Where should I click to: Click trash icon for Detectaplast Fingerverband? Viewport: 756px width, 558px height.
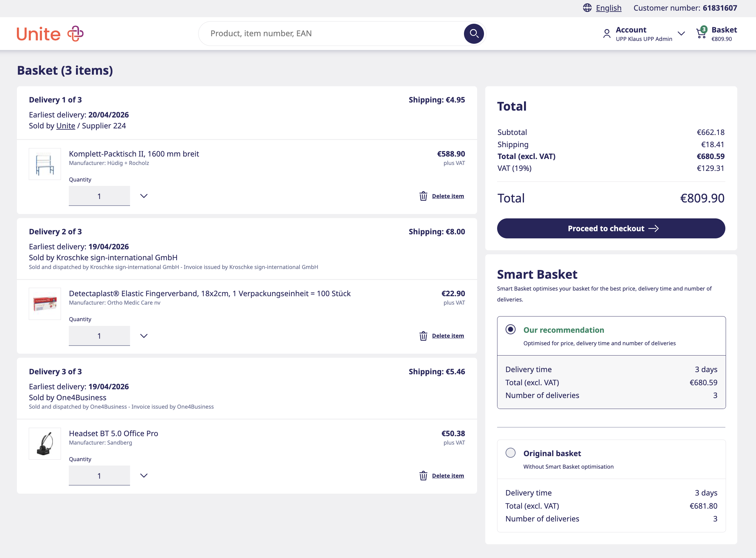[423, 336]
